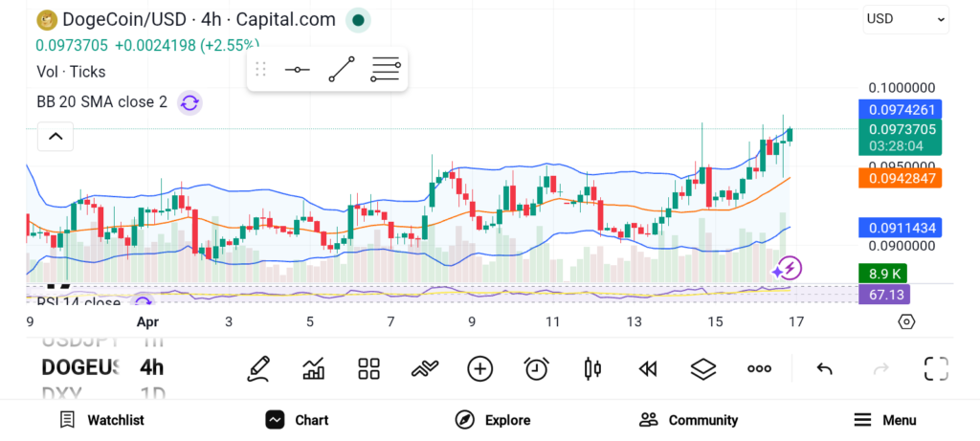Click the orange 0.0942847 price label
Viewport: 980px width, 441px height.
point(900,178)
